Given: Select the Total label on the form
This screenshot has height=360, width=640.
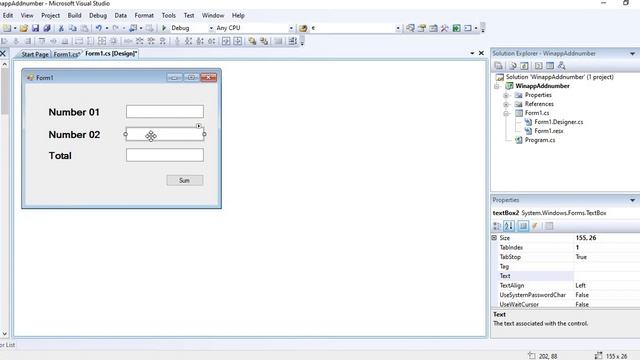Looking at the screenshot, I should coord(60,156).
